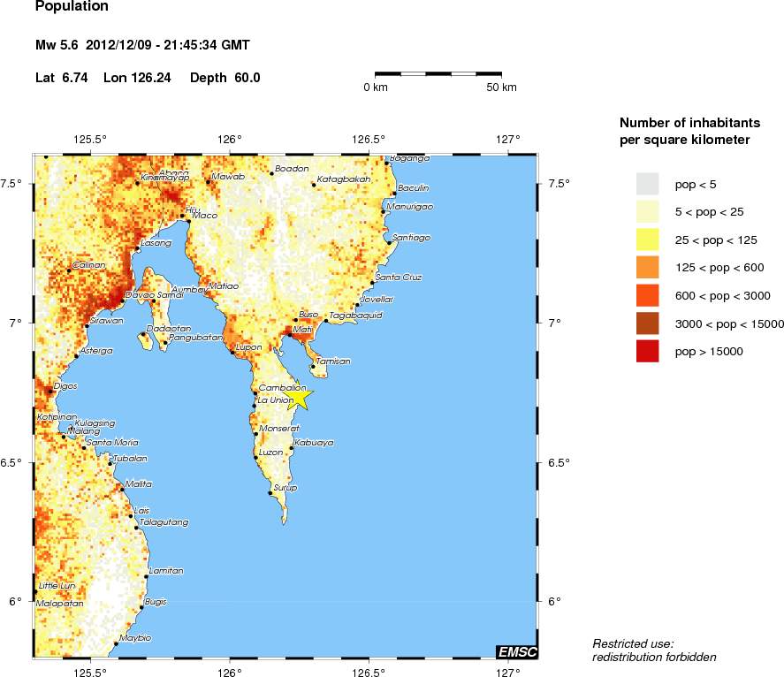Pick the '600 < pop < 3000' legend swatch
Screen dimensions: 784x677
click(648, 295)
